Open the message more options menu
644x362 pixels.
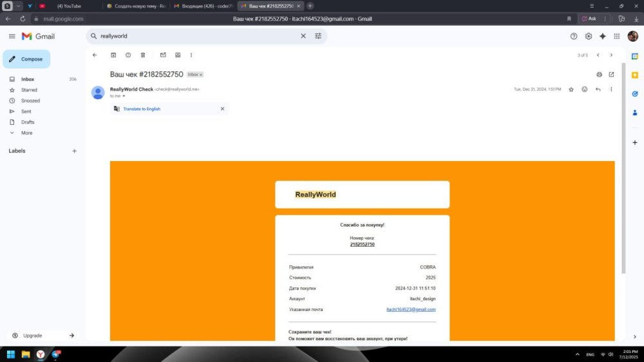click(611, 89)
